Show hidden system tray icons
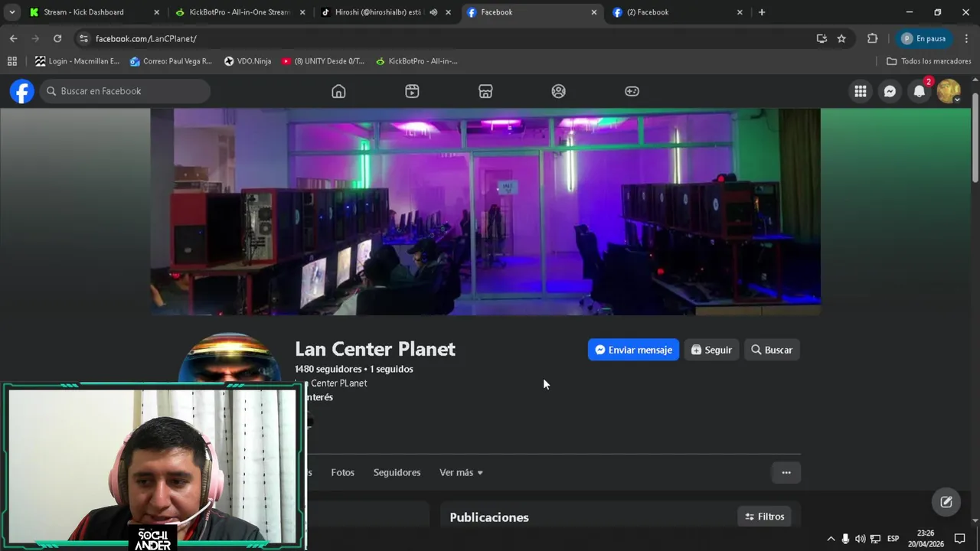980x551 pixels. coord(831,539)
